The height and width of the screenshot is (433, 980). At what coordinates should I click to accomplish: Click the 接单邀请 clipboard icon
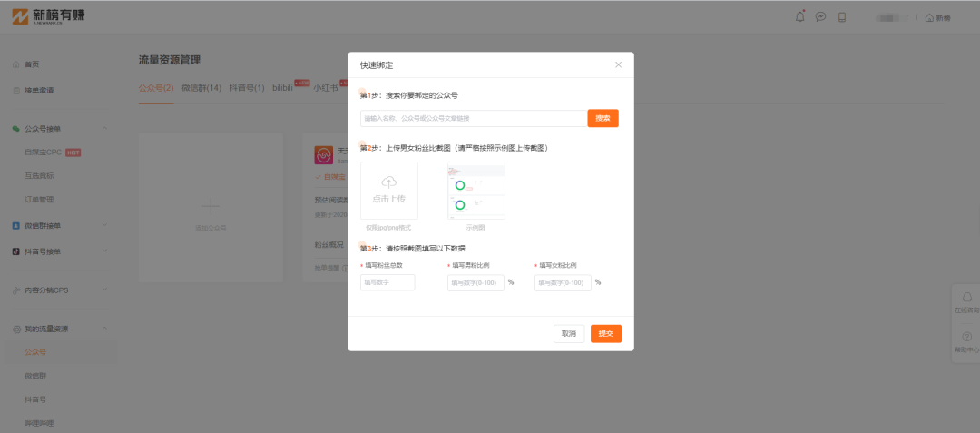tap(15, 91)
